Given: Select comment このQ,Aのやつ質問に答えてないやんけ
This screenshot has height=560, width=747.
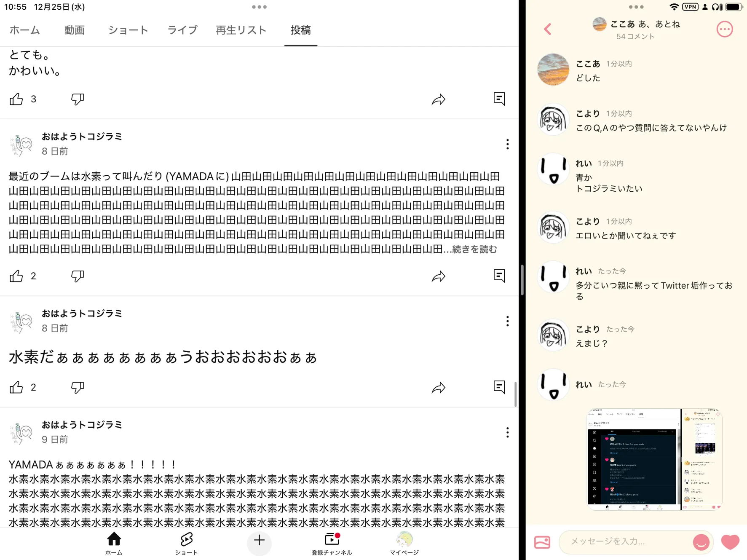Looking at the screenshot, I should tap(651, 128).
